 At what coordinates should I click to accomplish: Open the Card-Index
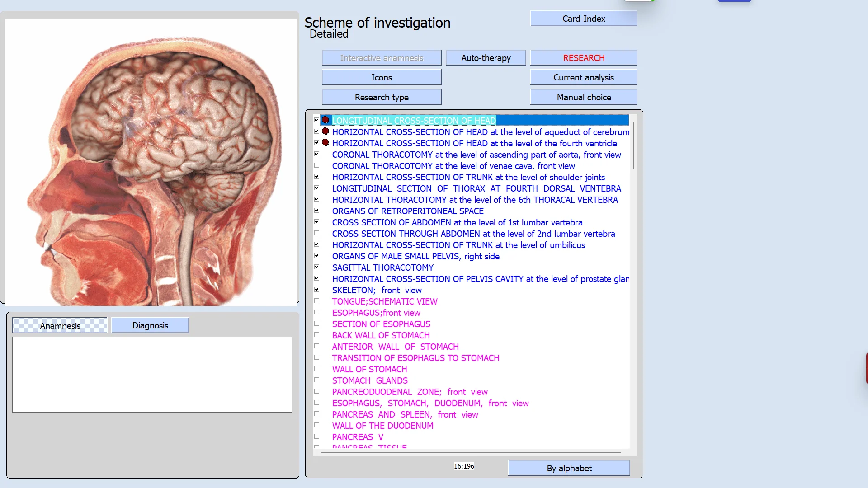(583, 19)
